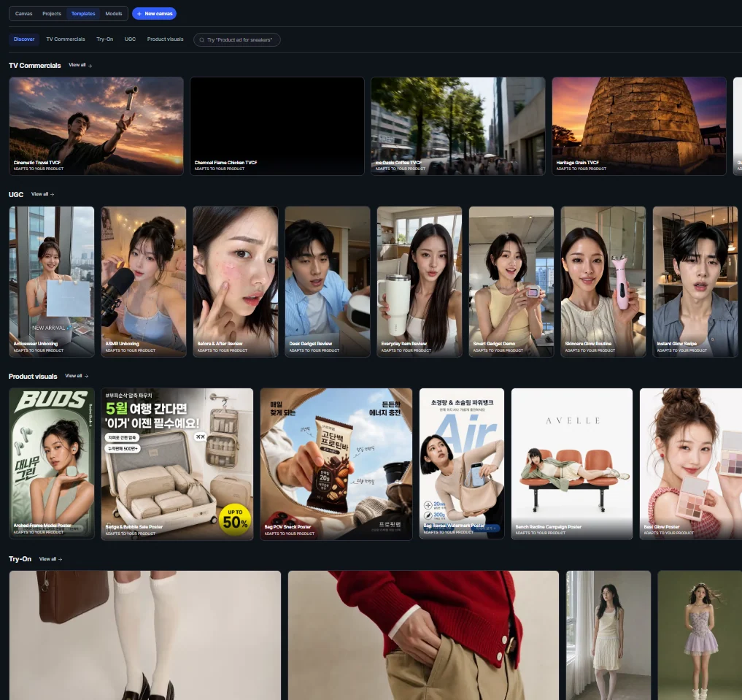
Task: Click the arrow beside UGC View all
Action: coord(52,194)
